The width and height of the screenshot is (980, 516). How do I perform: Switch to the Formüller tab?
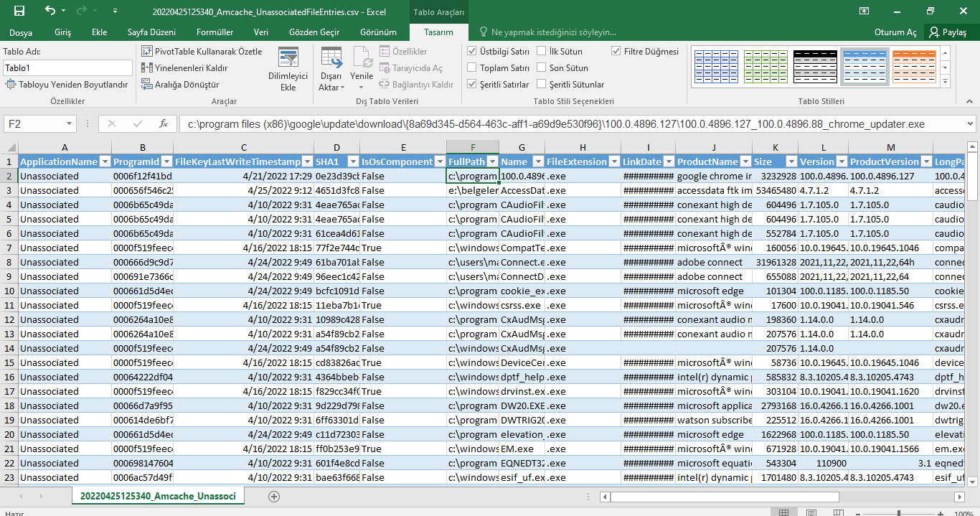[x=215, y=32]
